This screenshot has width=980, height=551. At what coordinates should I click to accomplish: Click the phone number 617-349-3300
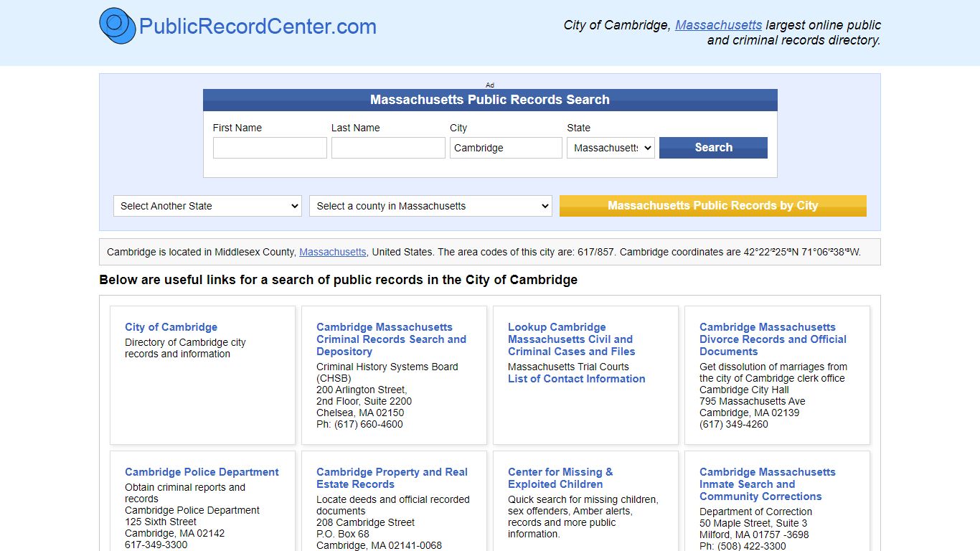click(156, 545)
